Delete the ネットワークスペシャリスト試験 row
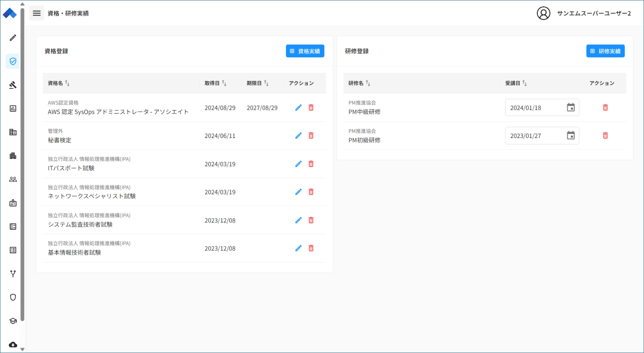The height and width of the screenshot is (353, 644). pos(311,192)
